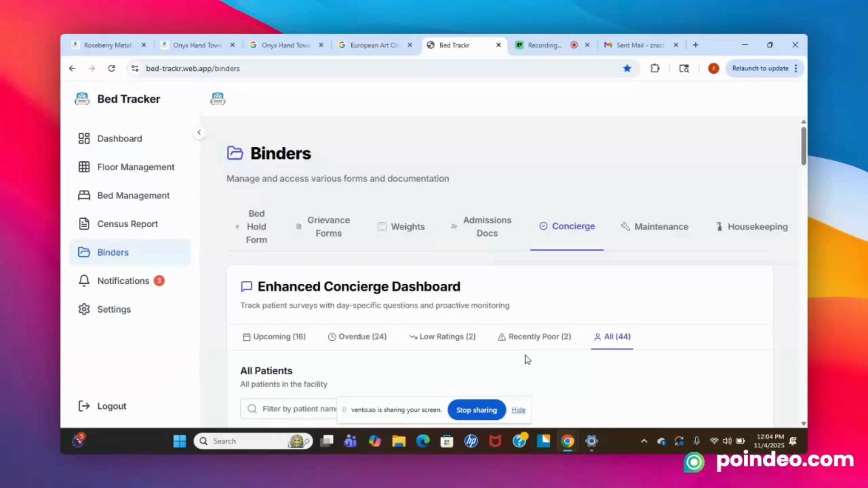Click the Binders folder icon
Screen dimensions: 868x488
84,252
